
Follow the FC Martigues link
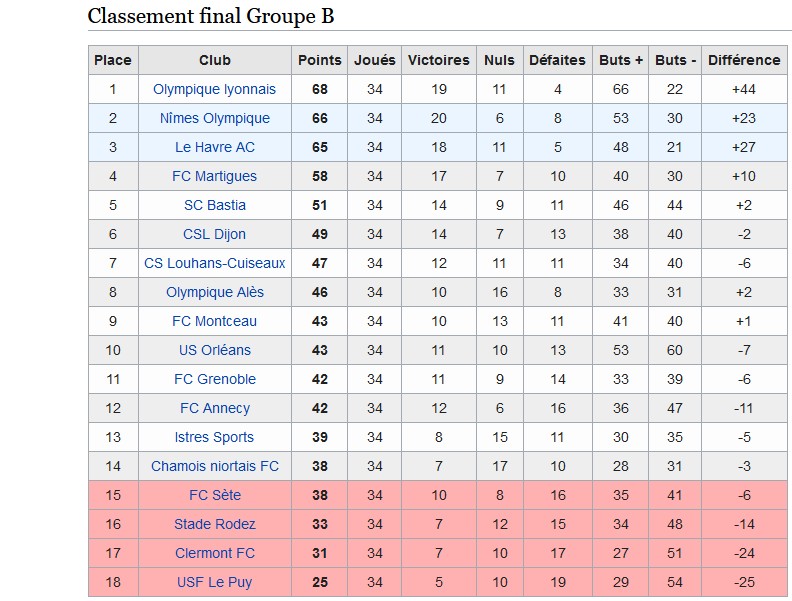coord(214,176)
